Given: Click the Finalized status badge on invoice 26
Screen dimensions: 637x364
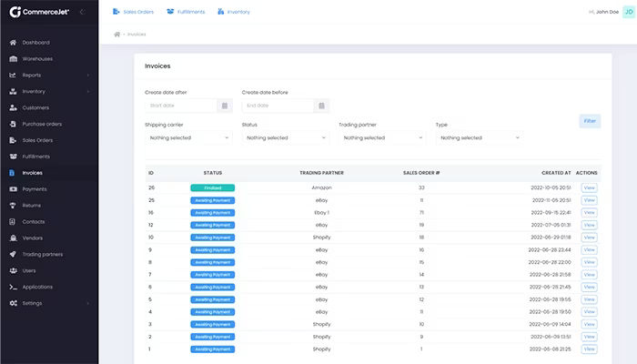Looking at the screenshot, I should [212, 187].
